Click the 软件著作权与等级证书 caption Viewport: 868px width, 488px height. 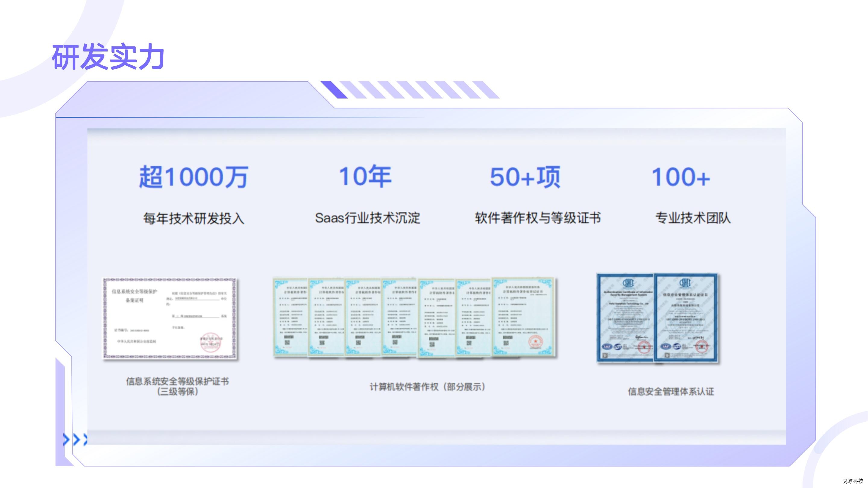point(538,218)
